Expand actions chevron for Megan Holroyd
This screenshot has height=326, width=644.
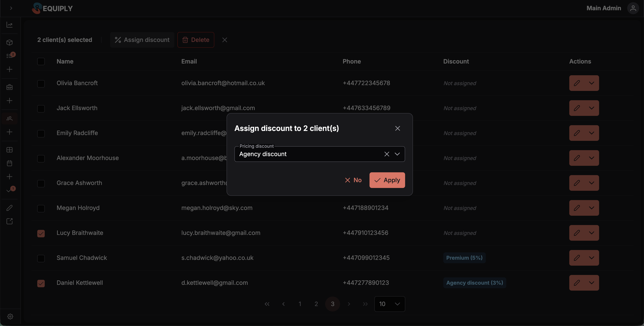coord(591,208)
